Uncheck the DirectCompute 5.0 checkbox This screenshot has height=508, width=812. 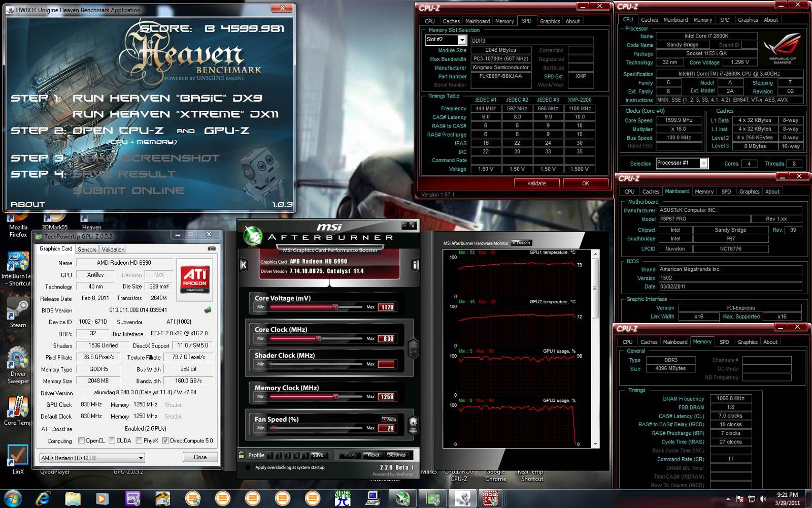[165, 441]
